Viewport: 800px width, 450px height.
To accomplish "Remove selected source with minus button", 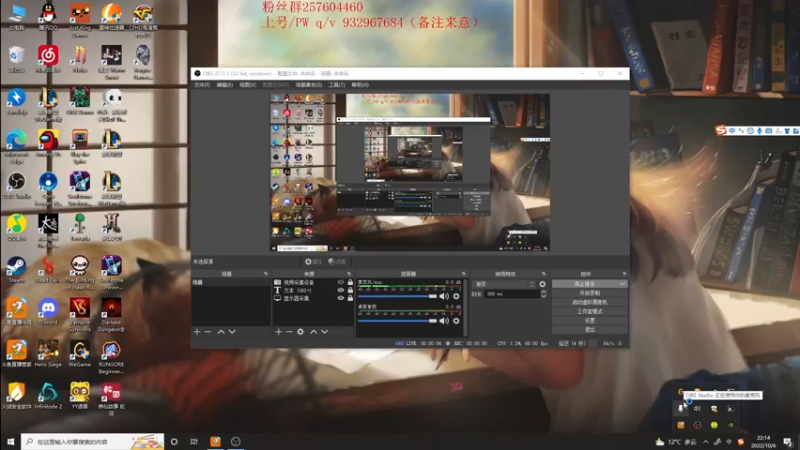I will pyautogui.click(x=289, y=332).
